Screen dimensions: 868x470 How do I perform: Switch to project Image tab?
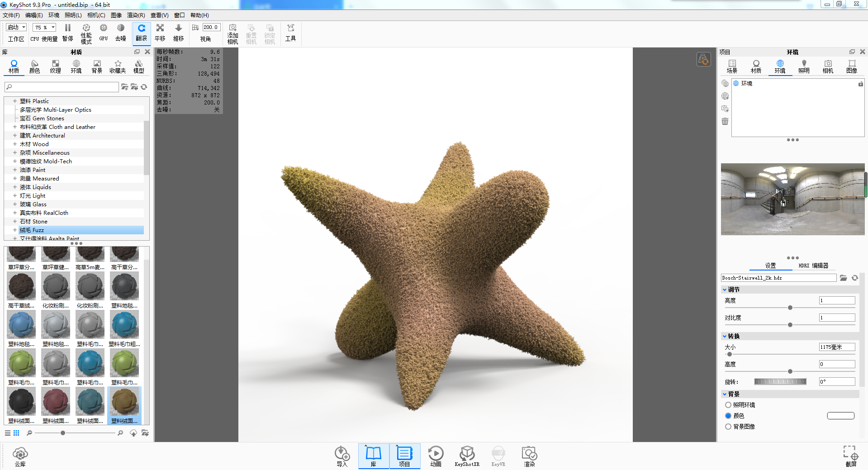point(852,66)
